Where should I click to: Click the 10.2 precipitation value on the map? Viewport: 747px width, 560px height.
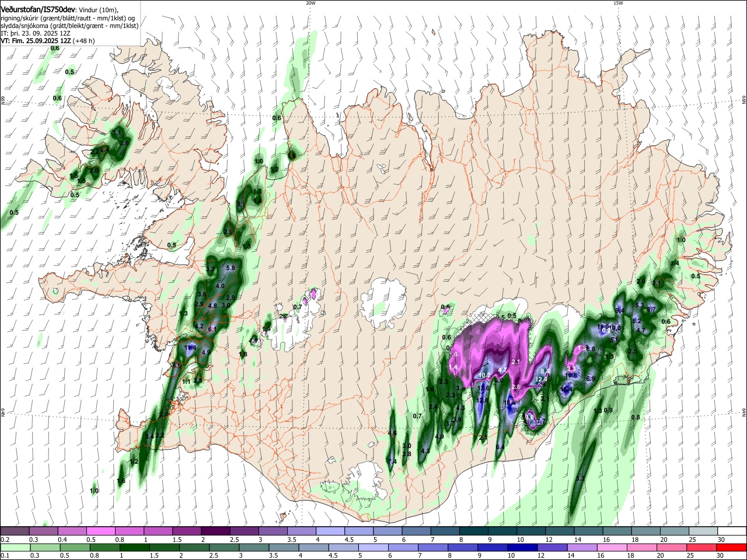(484, 375)
